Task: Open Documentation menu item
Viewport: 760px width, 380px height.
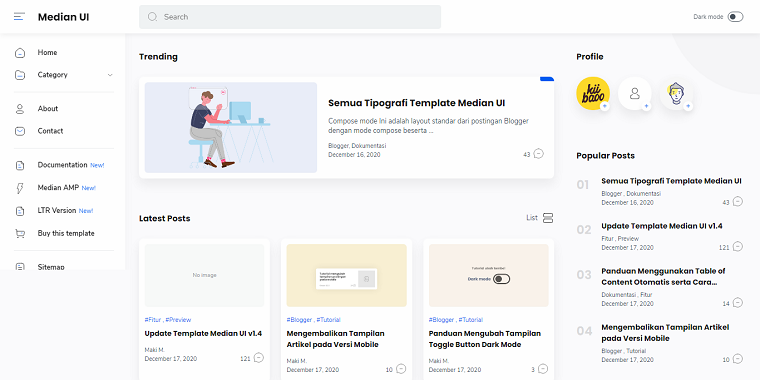Action: point(63,165)
